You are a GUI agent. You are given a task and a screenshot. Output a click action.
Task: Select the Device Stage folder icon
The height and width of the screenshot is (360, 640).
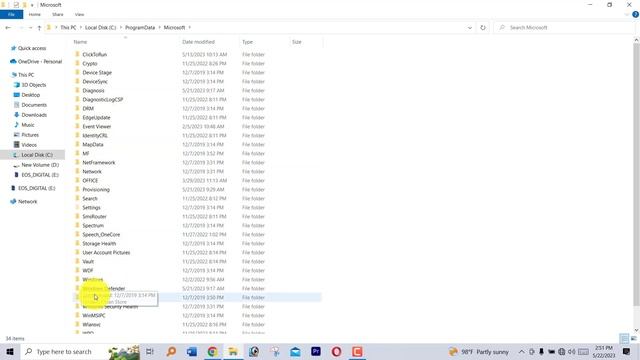78,72
